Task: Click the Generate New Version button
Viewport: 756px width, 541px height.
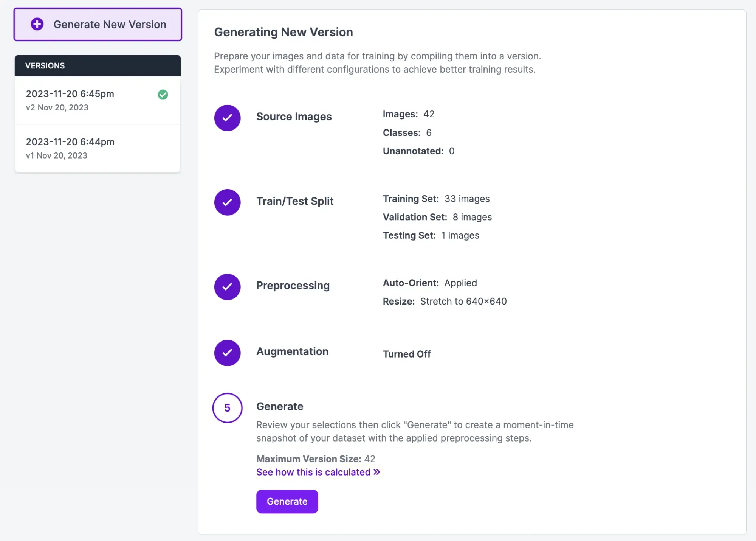Action: (x=110, y=25)
